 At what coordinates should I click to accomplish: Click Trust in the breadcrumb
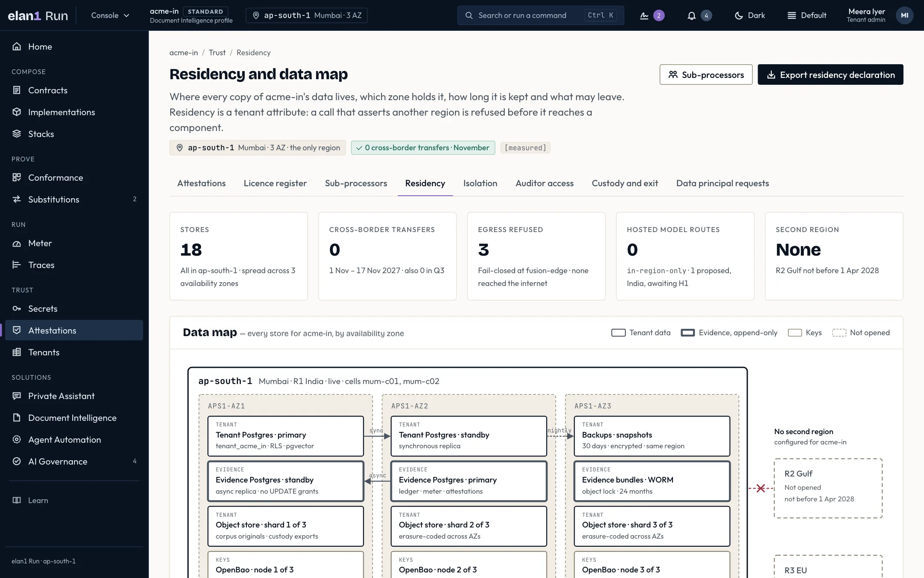[x=217, y=53]
